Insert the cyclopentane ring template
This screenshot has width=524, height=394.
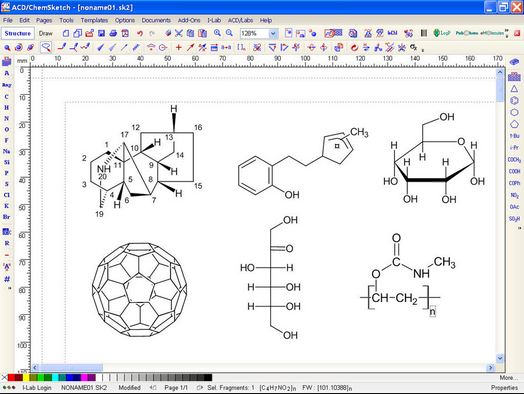tap(514, 124)
